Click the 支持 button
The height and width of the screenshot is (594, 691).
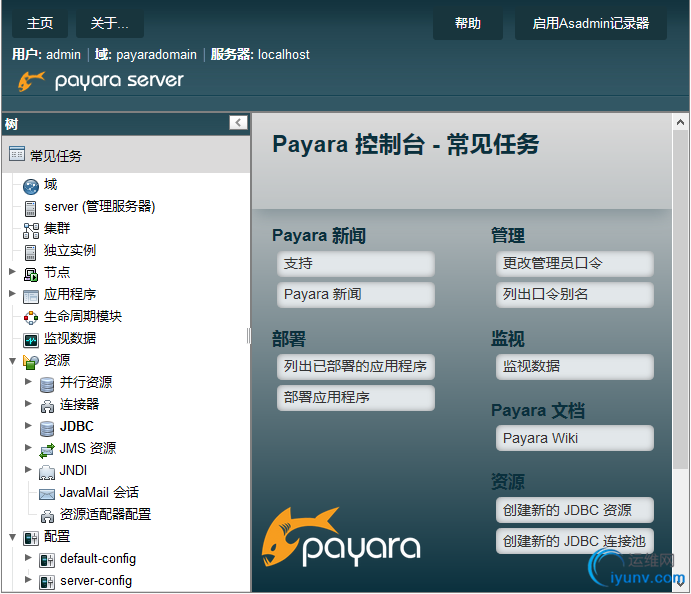pos(356,264)
